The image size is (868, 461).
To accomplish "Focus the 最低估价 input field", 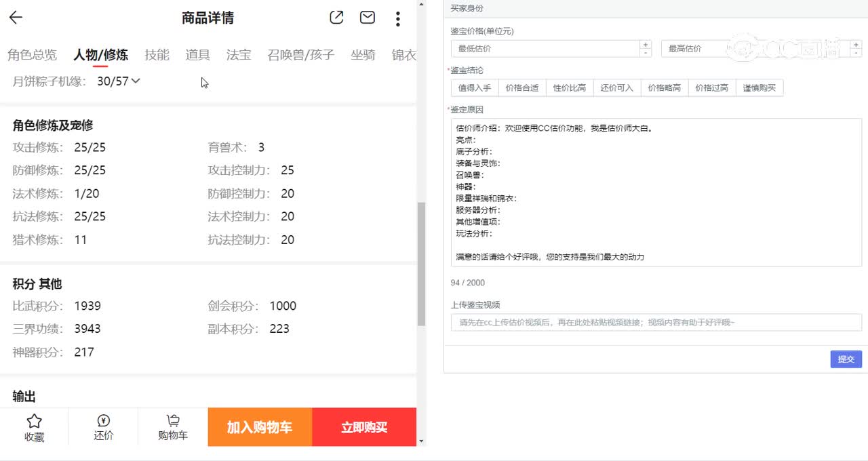I will (545, 48).
